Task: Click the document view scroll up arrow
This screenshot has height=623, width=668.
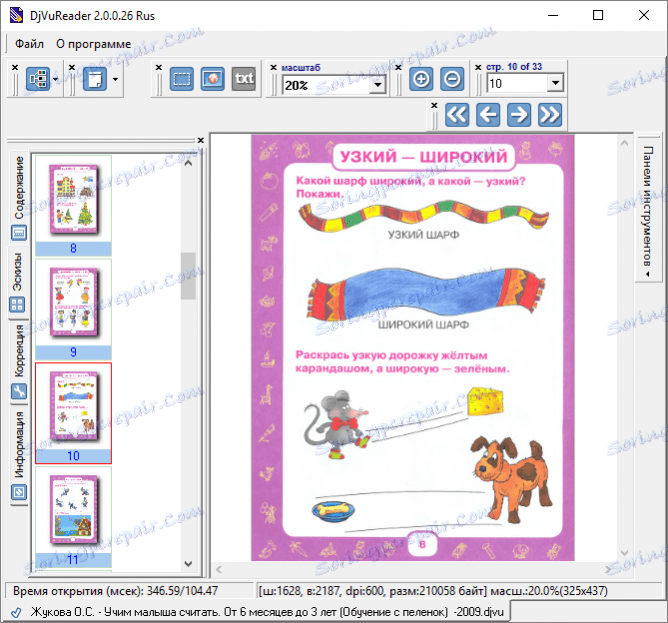Action: [x=625, y=143]
